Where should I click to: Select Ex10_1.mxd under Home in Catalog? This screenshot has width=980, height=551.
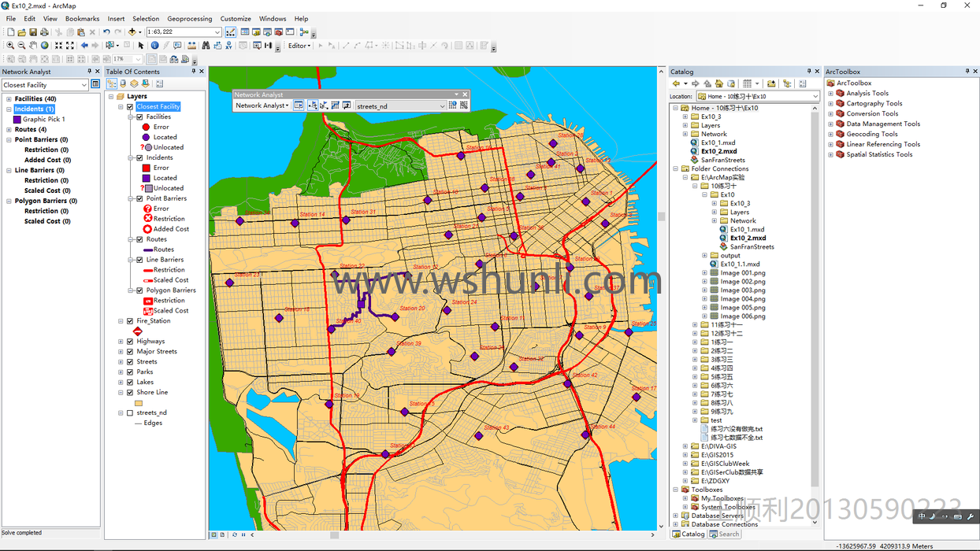[x=718, y=142]
